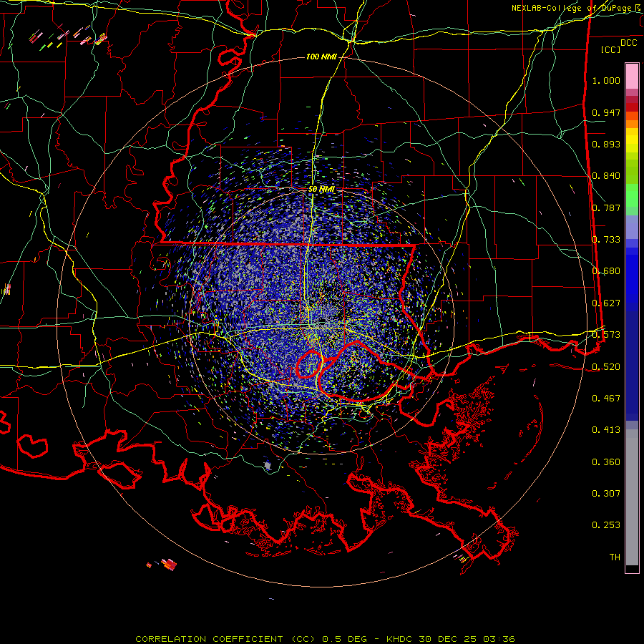Select the 0.467 legend value
This screenshot has height=644, width=644.
606,399
